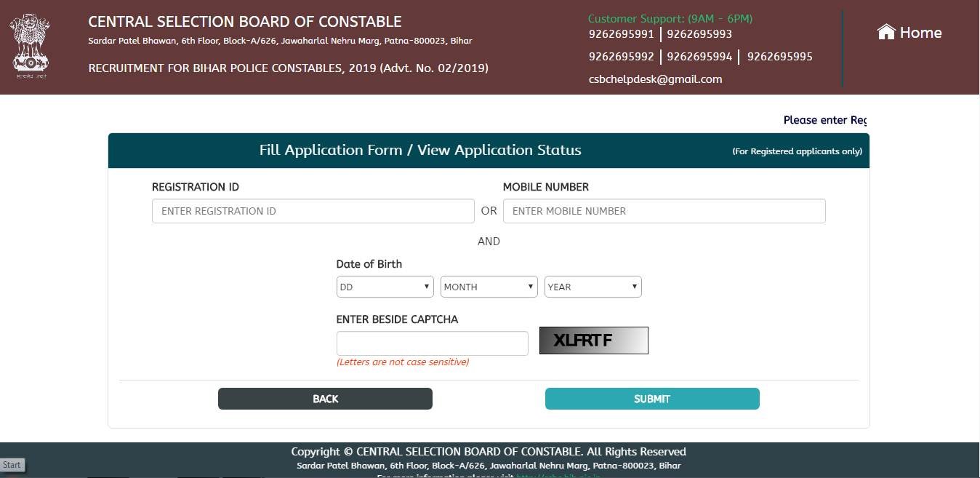Screen dimensions: 980x478
Task: Expand the DD day dropdown
Action: point(385,287)
